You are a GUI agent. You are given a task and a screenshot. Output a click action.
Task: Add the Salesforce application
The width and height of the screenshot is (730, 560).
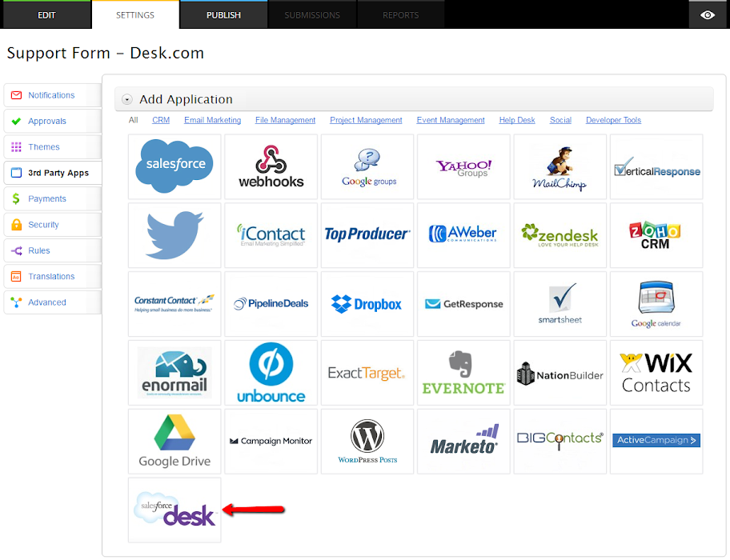(x=174, y=166)
